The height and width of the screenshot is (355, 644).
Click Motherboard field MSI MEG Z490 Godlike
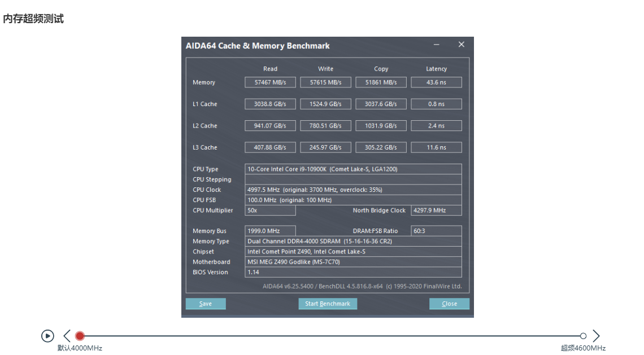click(x=353, y=262)
